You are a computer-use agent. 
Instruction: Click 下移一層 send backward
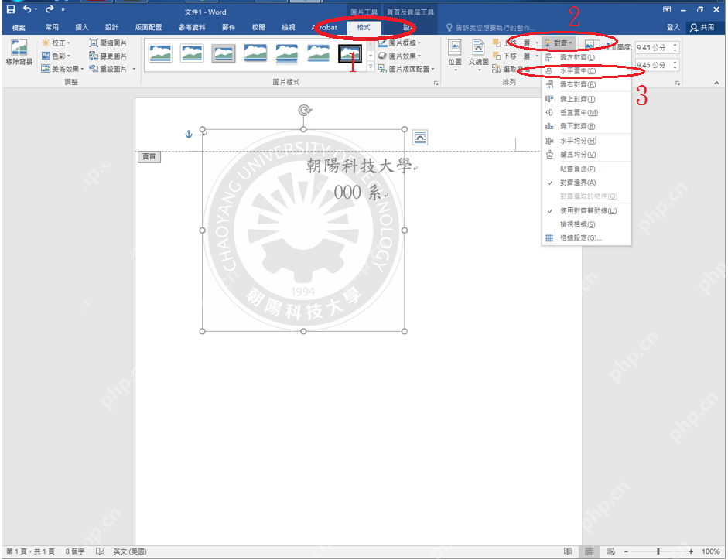[512, 56]
